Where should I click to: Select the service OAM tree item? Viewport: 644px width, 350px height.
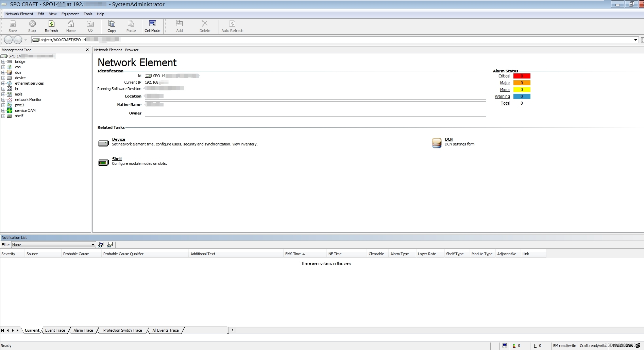pyautogui.click(x=25, y=110)
